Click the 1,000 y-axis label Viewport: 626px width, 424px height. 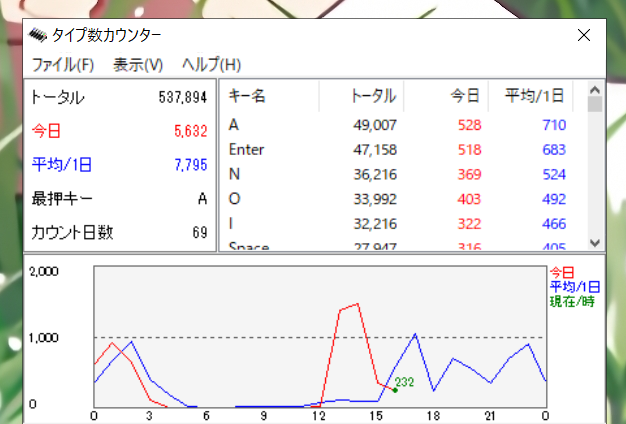[x=44, y=338]
